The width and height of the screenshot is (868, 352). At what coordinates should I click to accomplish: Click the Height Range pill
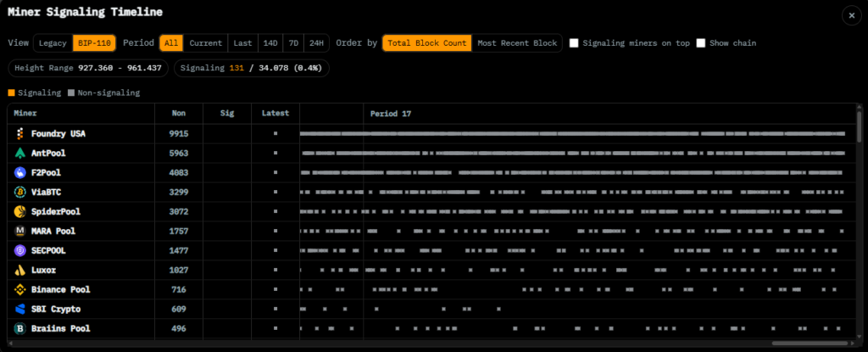pos(88,68)
